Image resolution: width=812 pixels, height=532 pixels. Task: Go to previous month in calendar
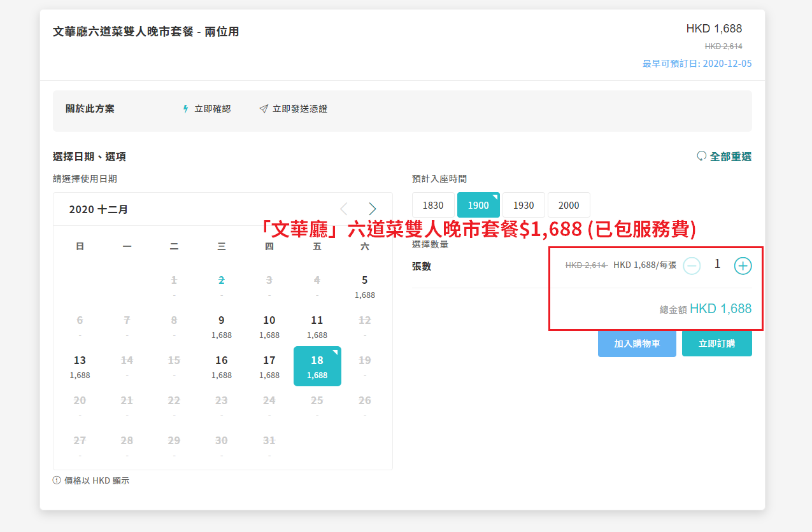[x=344, y=209]
